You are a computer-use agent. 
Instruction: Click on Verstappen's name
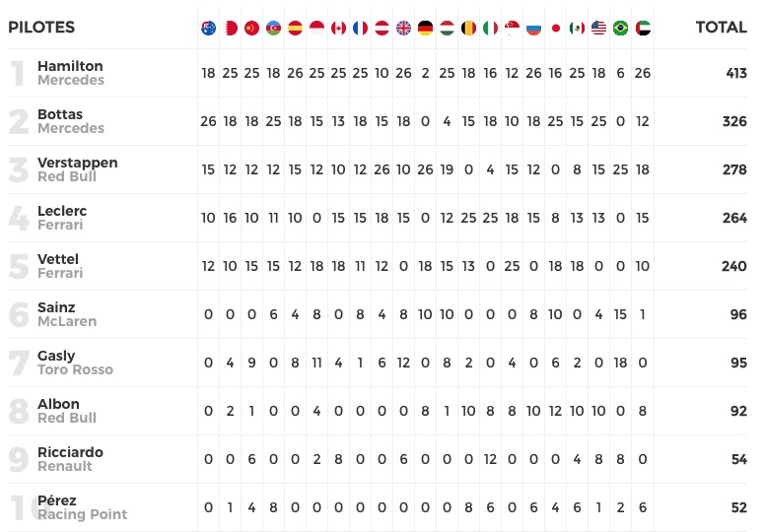(77, 163)
